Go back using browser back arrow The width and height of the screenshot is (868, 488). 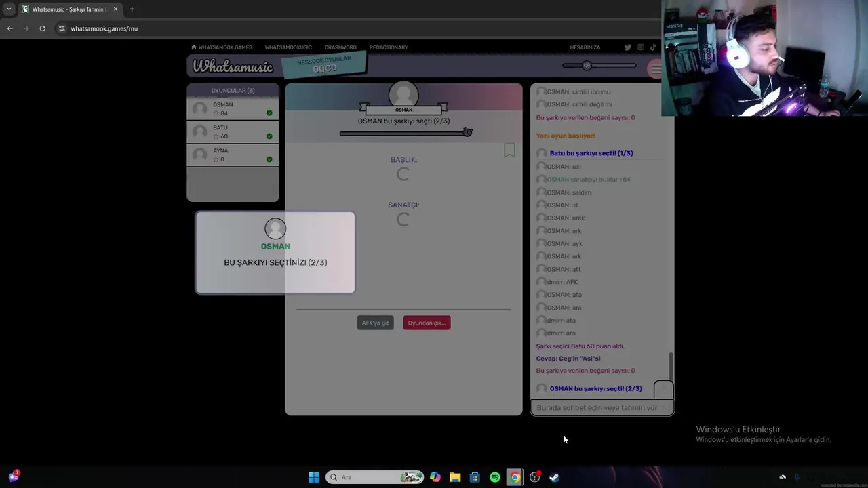pos(9,28)
